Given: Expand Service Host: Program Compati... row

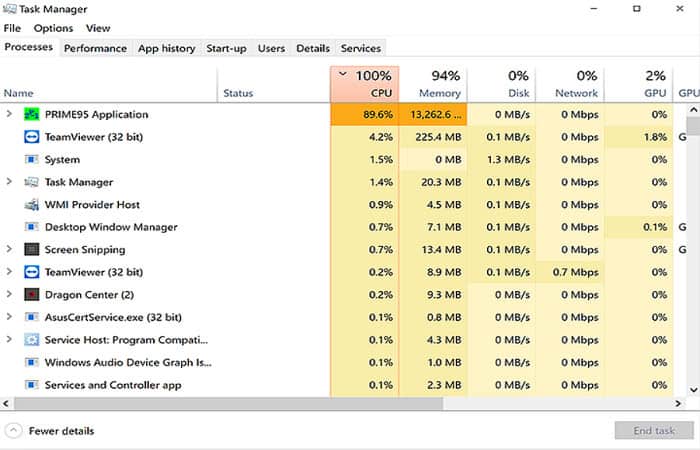Looking at the screenshot, I should click(9, 339).
